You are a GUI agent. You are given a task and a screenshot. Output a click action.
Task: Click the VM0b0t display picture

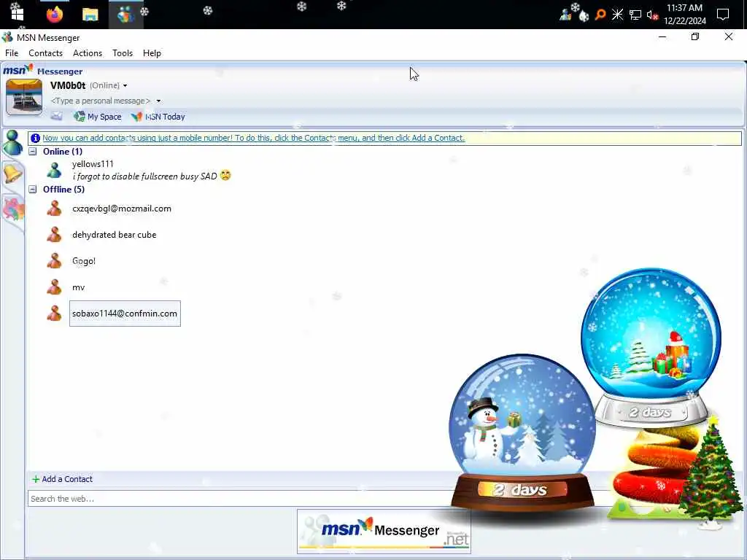(24, 97)
